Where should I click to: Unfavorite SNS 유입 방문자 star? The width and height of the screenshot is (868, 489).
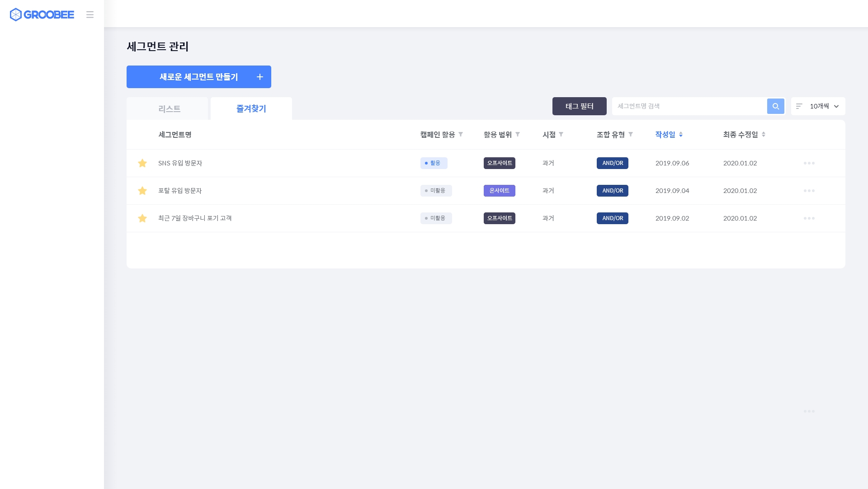coord(142,163)
